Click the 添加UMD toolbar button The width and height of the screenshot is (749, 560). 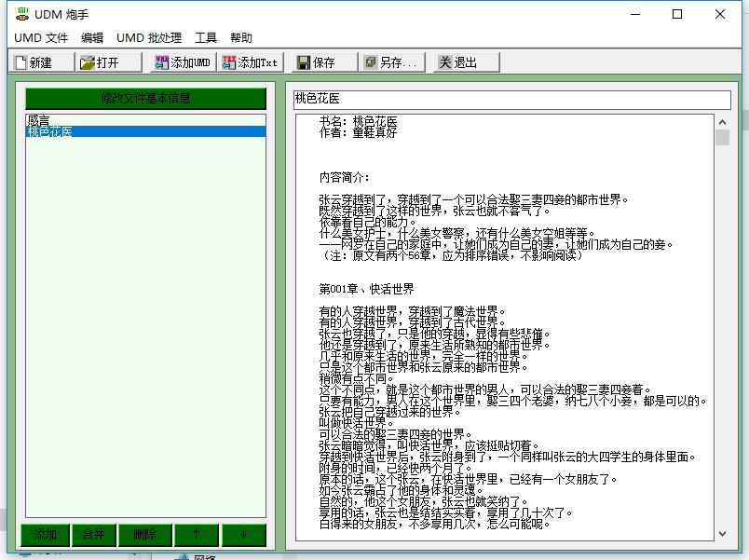(183, 62)
